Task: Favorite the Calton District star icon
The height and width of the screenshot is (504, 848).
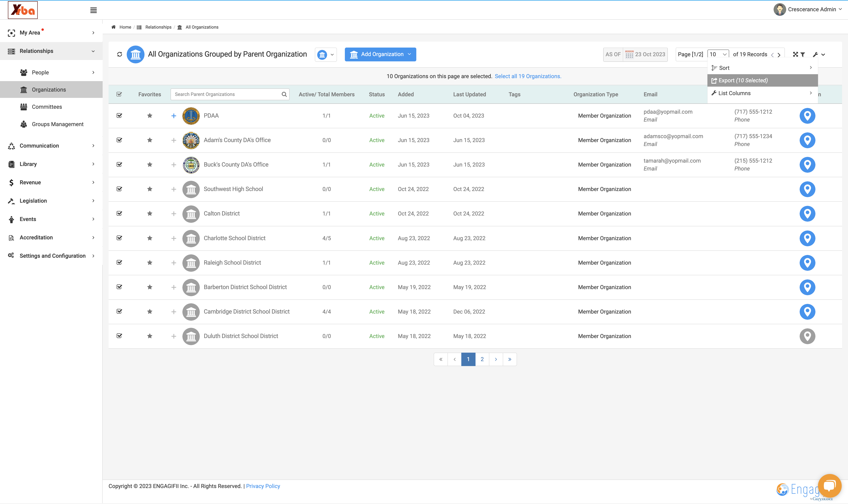Action: [x=149, y=214]
